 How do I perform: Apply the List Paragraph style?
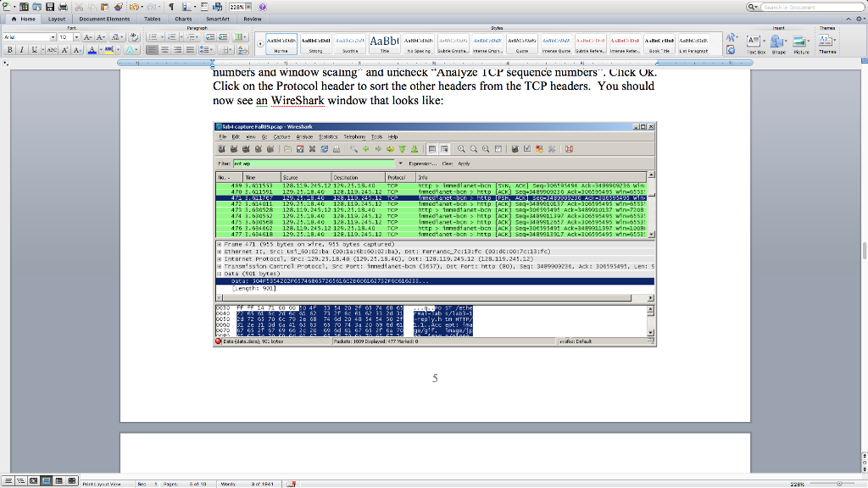coord(693,44)
